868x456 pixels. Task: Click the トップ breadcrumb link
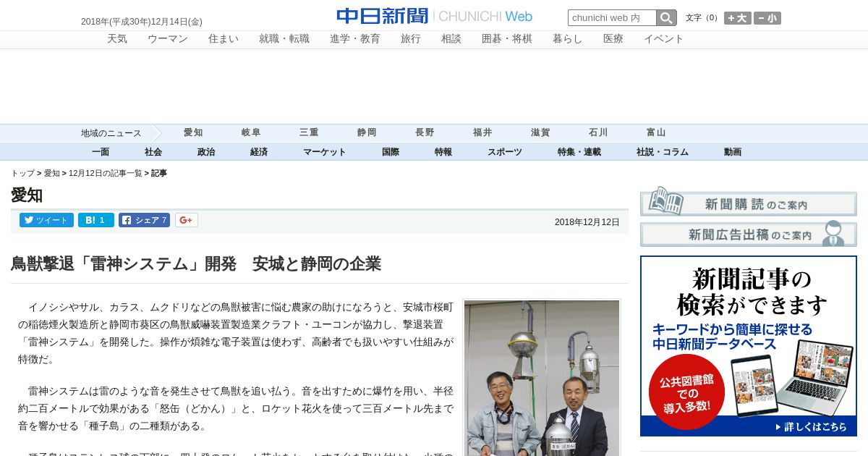point(22,174)
